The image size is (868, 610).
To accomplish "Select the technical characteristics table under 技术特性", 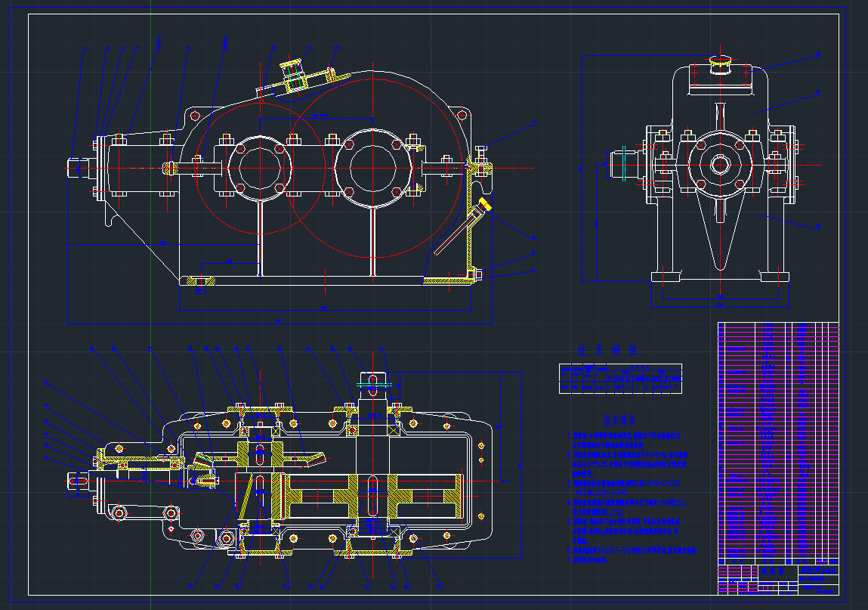I will click(x=620, y=378).
